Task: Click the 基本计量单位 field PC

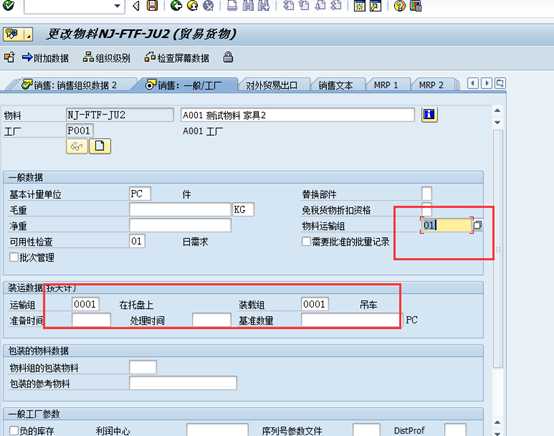Action: tap(140, 194)
